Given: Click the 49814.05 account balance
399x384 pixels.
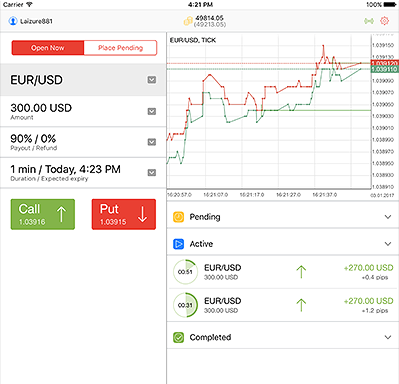Looking at the screenshot, I should 209,18.
